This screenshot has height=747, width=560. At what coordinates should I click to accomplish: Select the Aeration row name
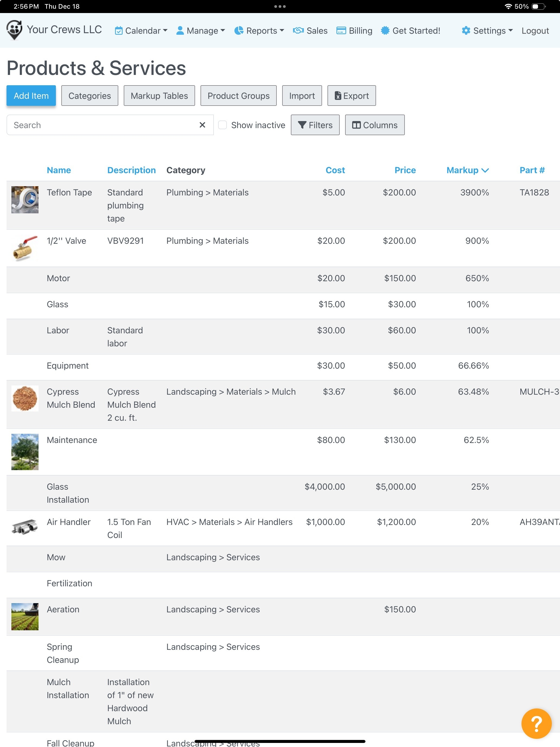click(x=63, y=610)
